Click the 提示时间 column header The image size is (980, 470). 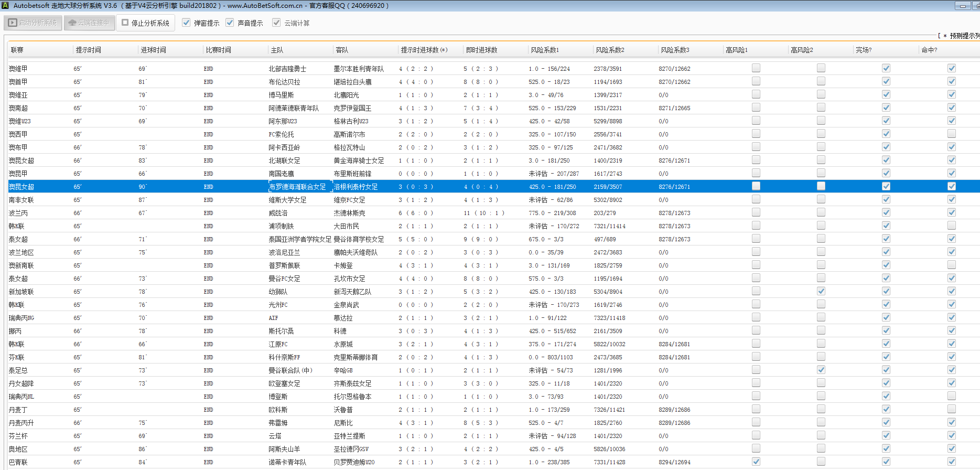[88, 50]
